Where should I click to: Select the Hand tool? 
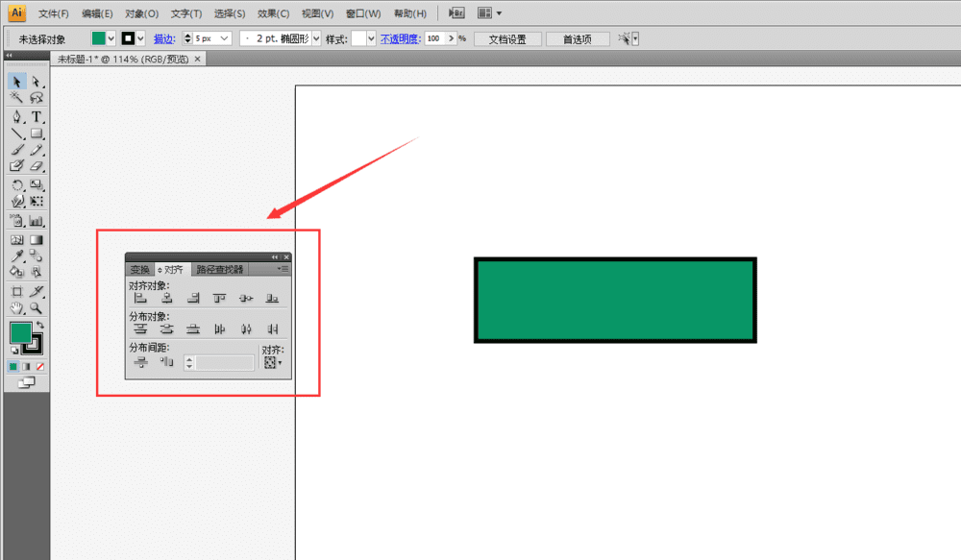pos(17,308)
